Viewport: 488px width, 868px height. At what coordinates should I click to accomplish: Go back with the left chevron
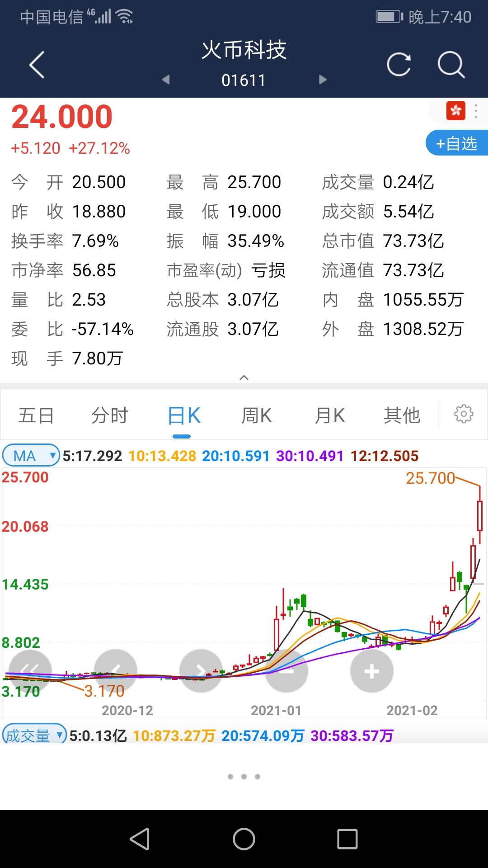(x=37, y=65)
